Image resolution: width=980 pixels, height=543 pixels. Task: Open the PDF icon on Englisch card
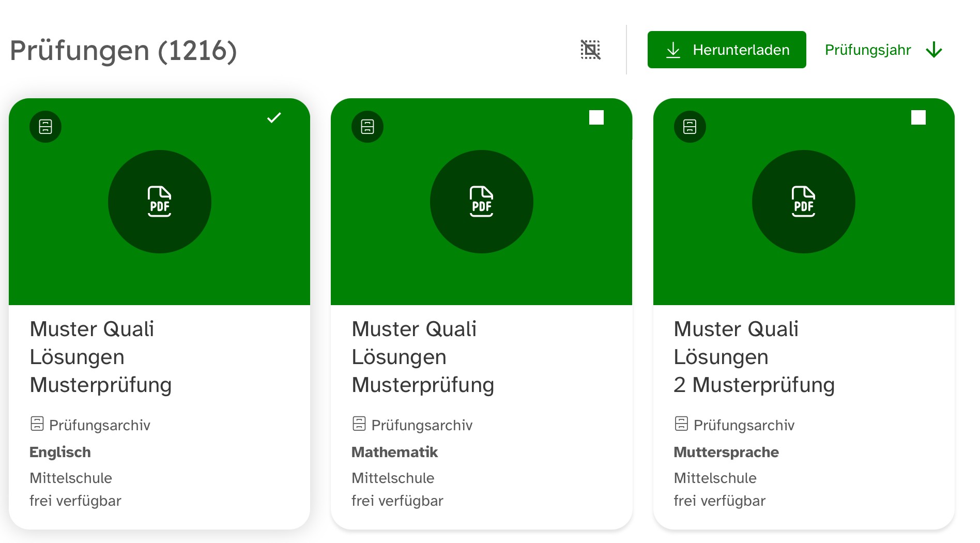160,202
